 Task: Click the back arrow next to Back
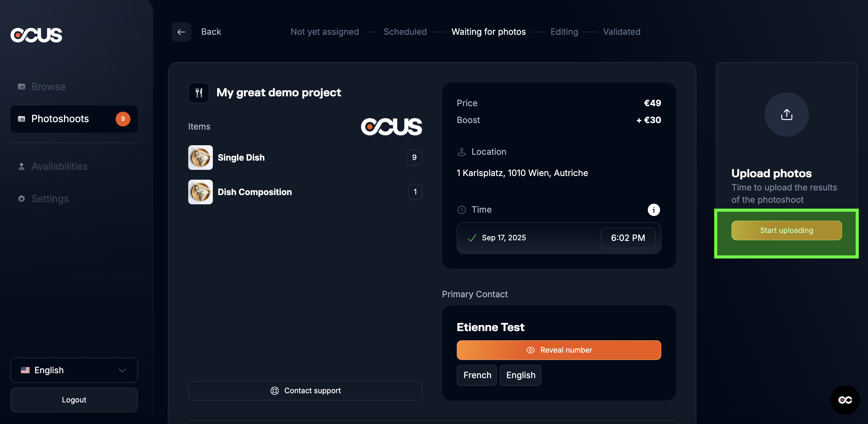tap(181, 32)
